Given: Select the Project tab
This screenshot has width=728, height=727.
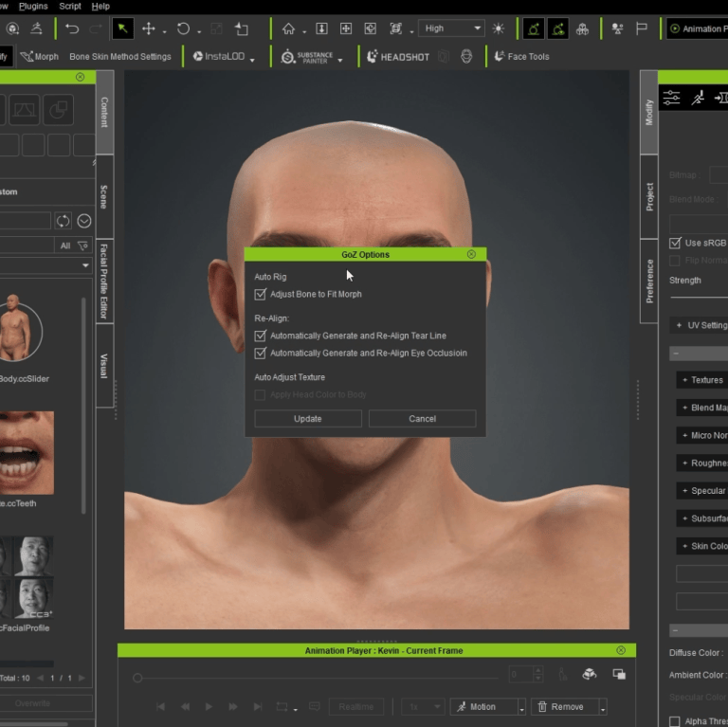Looking at the screenshot, I should 649,197.
